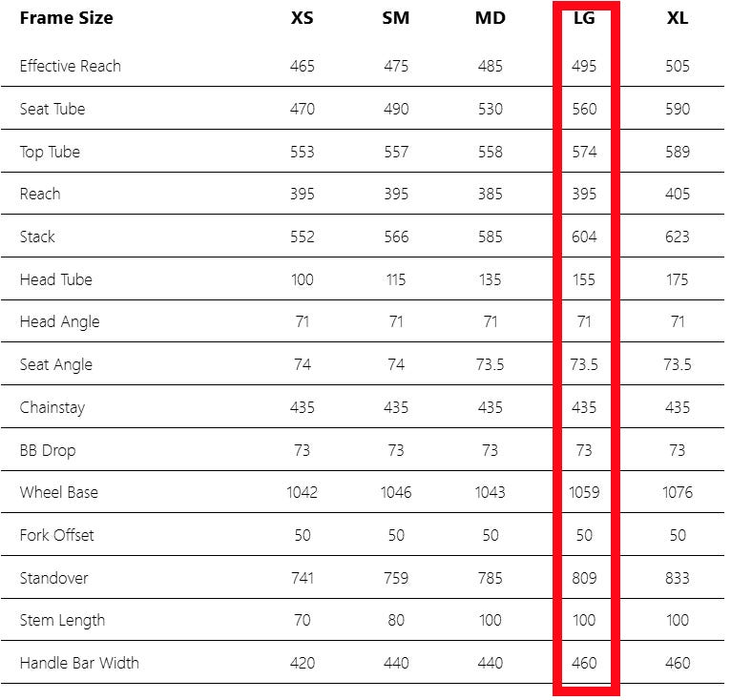Screen dimensions: 731x700
Task: Click the SM column header
Action: (x=395, y=18)
